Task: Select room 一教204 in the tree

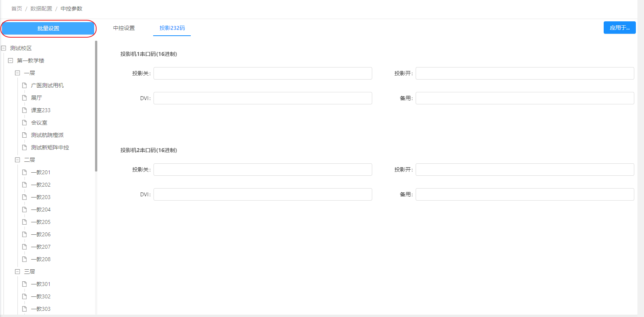Action: coord(41,210)
